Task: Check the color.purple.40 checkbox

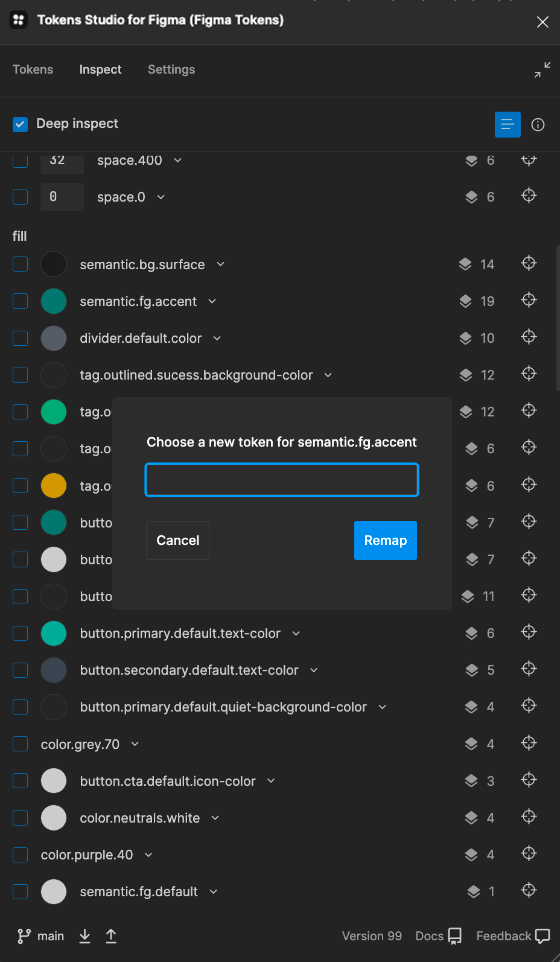Action: tap(20, 855)
